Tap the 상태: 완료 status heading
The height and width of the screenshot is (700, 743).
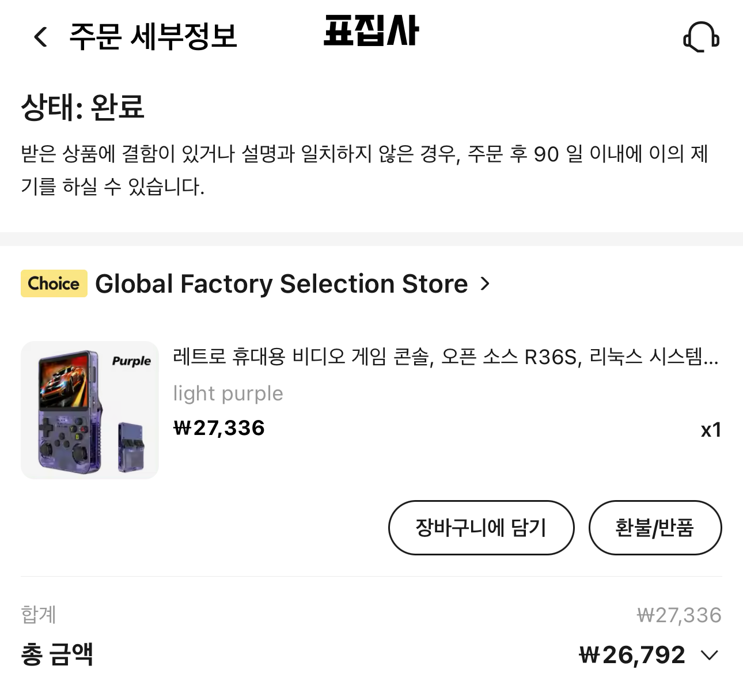pos(81,105)
